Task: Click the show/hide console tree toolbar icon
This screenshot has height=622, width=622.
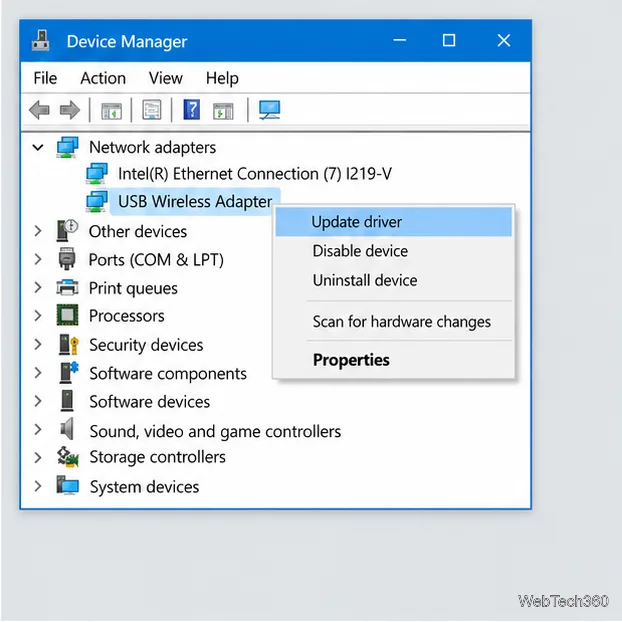Action: [111, 111]
